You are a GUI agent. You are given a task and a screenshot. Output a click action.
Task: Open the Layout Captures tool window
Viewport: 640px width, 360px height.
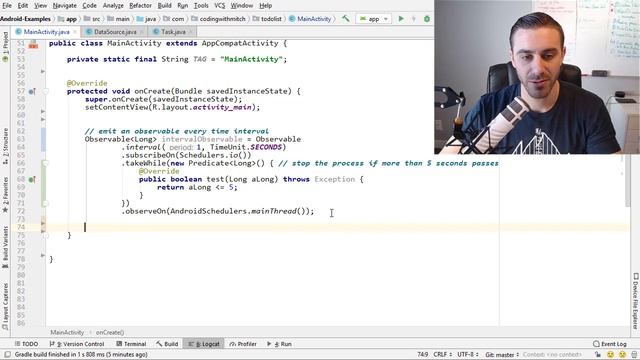click(5, 306)
